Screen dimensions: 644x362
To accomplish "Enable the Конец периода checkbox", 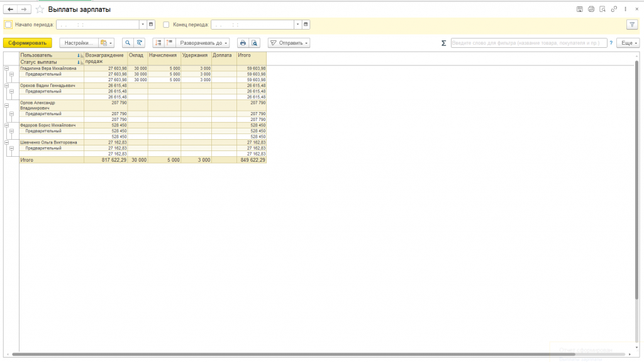I will tap(166, 25).
